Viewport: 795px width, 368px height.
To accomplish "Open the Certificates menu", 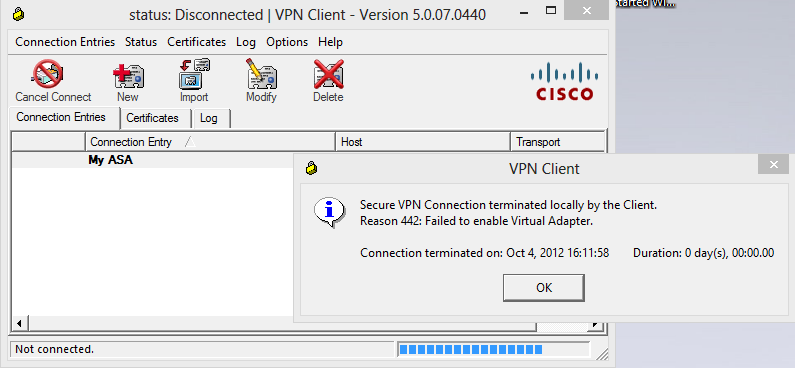I will coord(197,42).
